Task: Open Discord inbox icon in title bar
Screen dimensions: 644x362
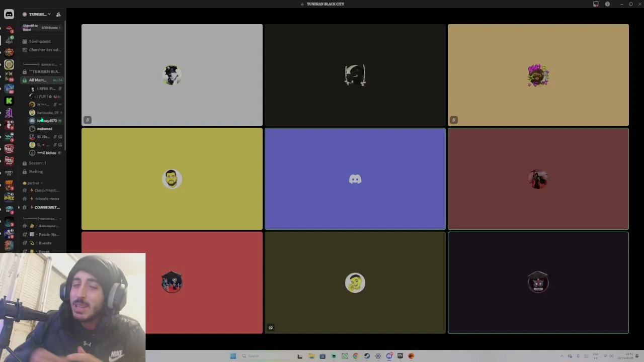Action: click(596, 4)
